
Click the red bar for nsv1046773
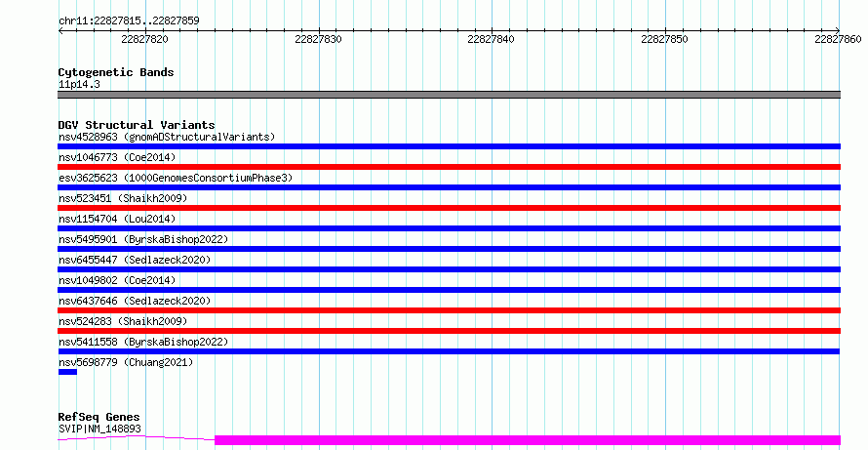pyautogui.click(x=449, y=167)
